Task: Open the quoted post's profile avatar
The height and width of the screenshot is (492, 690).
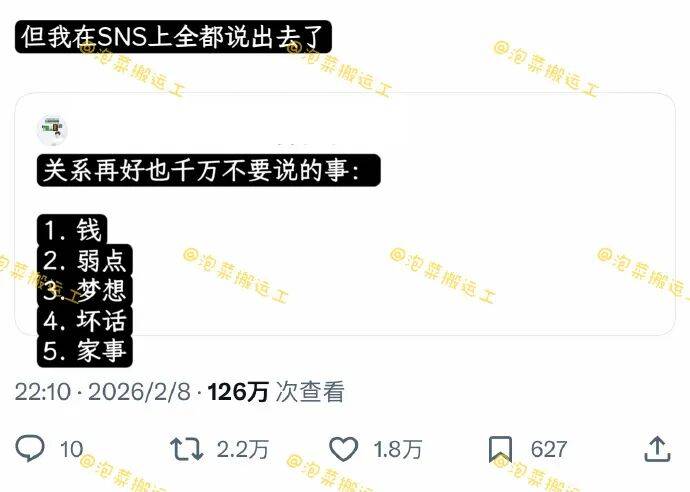Action: pyautogui.click(x=51, y=130)
